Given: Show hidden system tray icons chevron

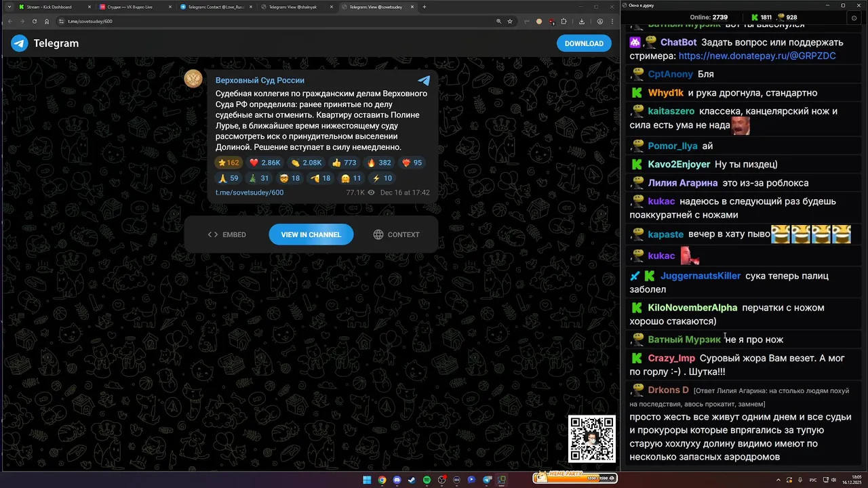Looking at the screenshot, I should (778, 480).
